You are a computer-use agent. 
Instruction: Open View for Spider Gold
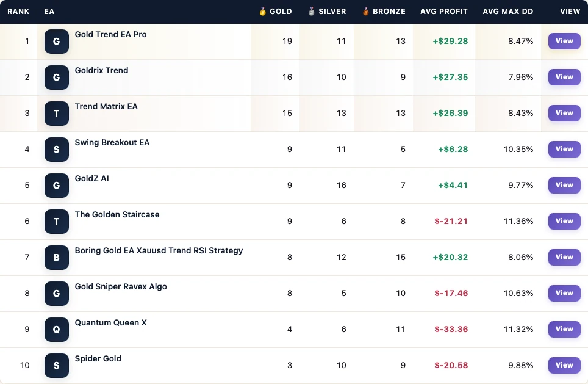click(564, 365)
